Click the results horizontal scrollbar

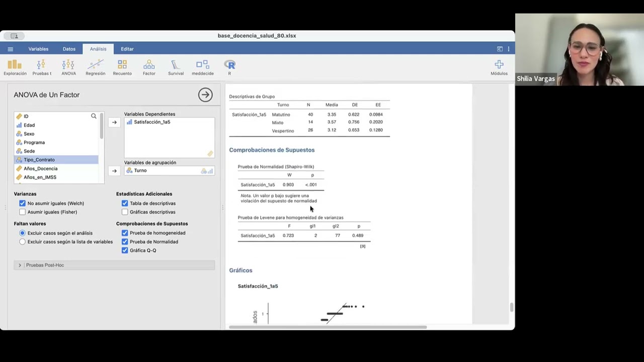pyautogui.click(x=328, y=327)
